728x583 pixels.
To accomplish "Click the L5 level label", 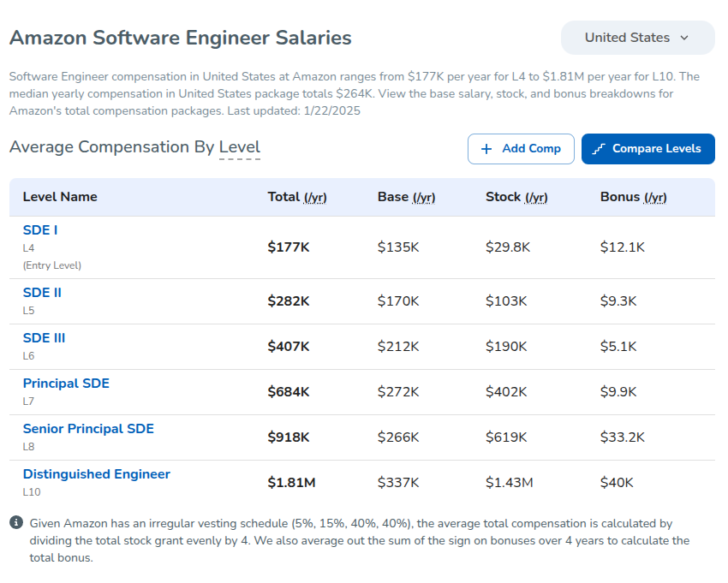I will 29,311.
